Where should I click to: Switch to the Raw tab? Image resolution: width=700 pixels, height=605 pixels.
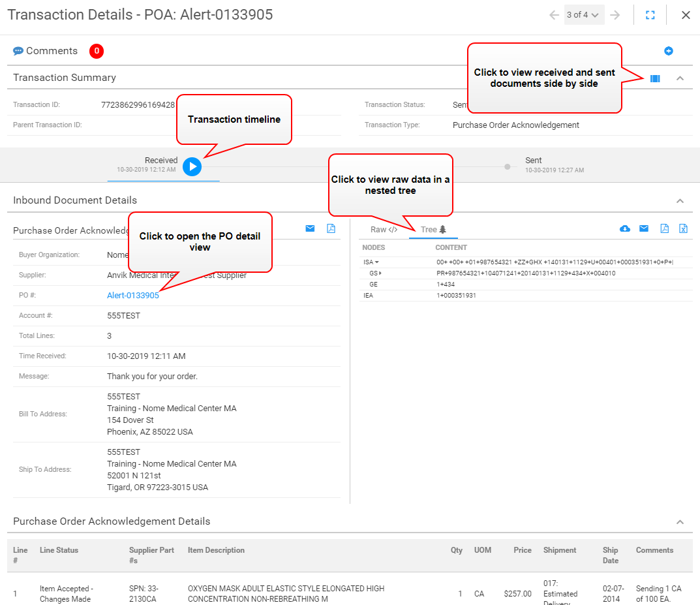384,230
